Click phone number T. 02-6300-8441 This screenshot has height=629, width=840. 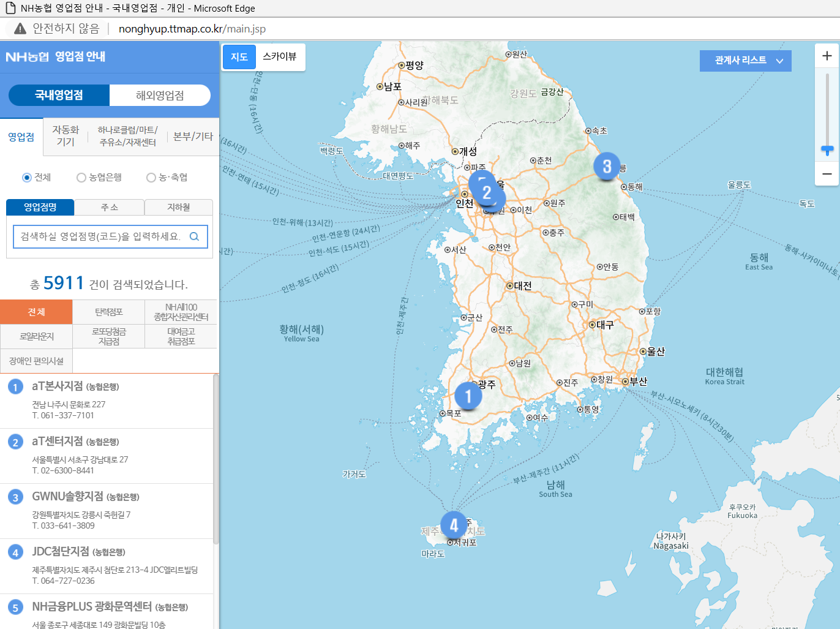point(63,470)
